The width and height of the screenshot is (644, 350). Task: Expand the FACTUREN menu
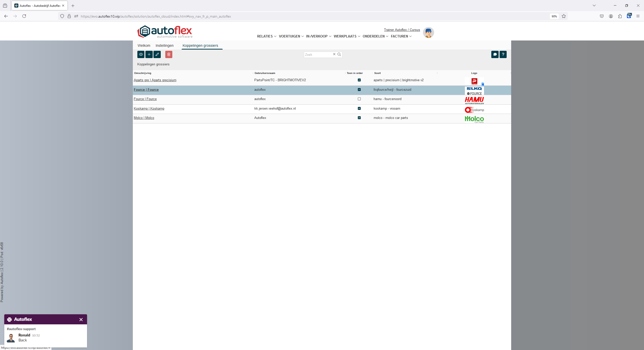coord(401,36)
